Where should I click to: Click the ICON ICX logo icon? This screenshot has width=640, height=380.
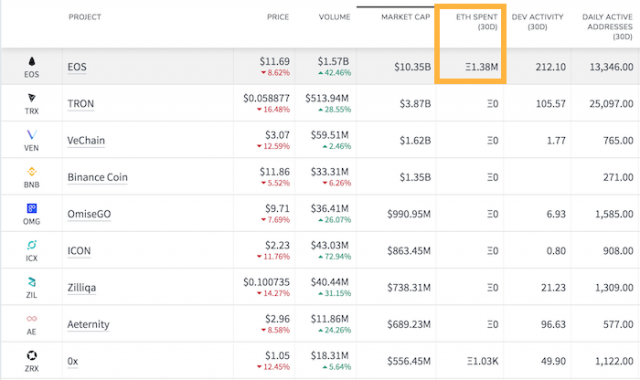32,245
